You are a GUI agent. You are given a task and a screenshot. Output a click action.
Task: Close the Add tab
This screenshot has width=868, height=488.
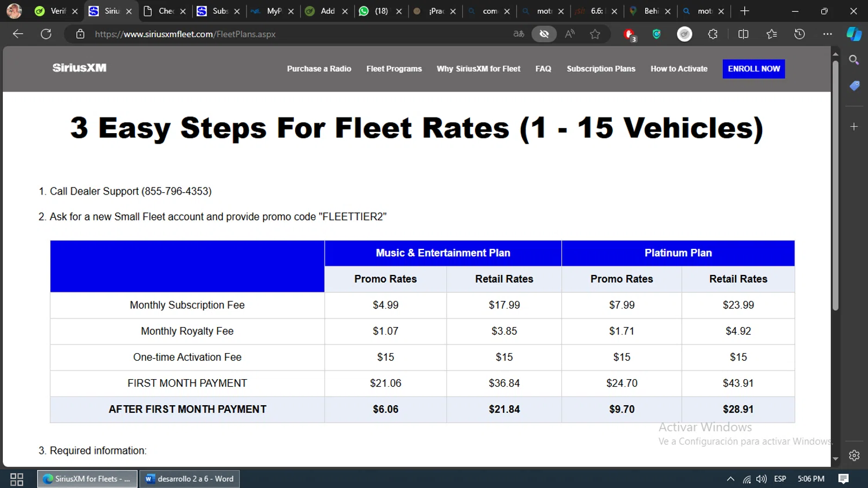(x=345, y=11)
